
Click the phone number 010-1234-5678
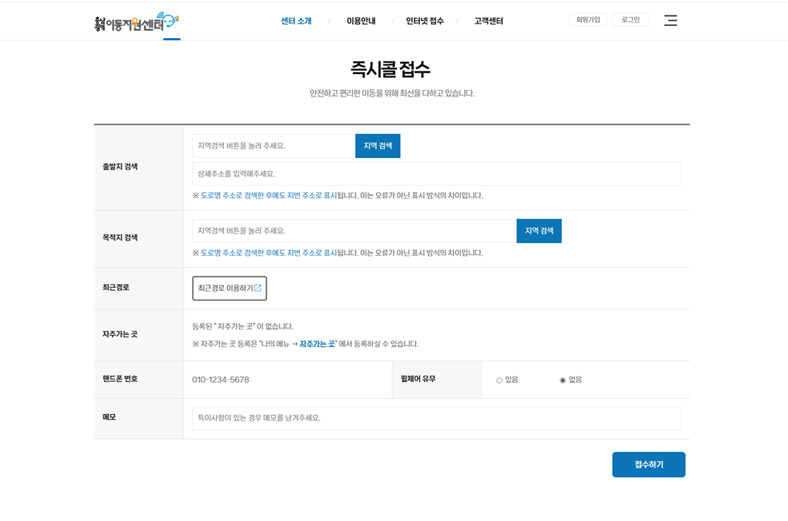point(221,380)
